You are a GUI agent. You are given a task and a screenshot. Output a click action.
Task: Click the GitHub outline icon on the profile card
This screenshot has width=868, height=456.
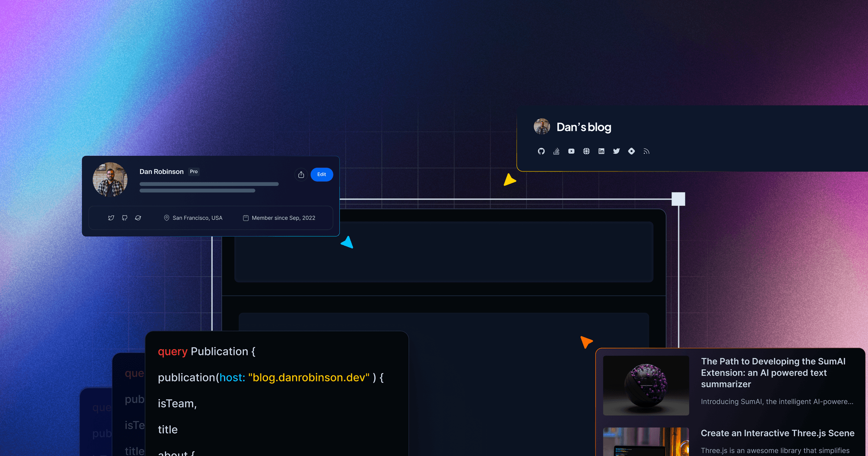coord(125,218)
